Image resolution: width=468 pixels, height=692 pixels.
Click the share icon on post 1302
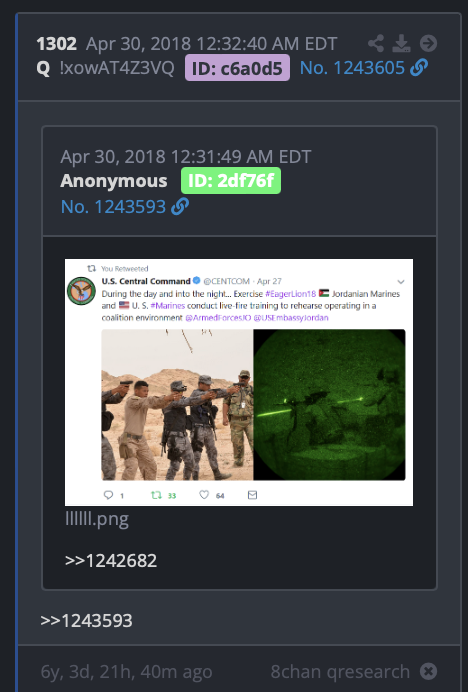pos(376,44)
